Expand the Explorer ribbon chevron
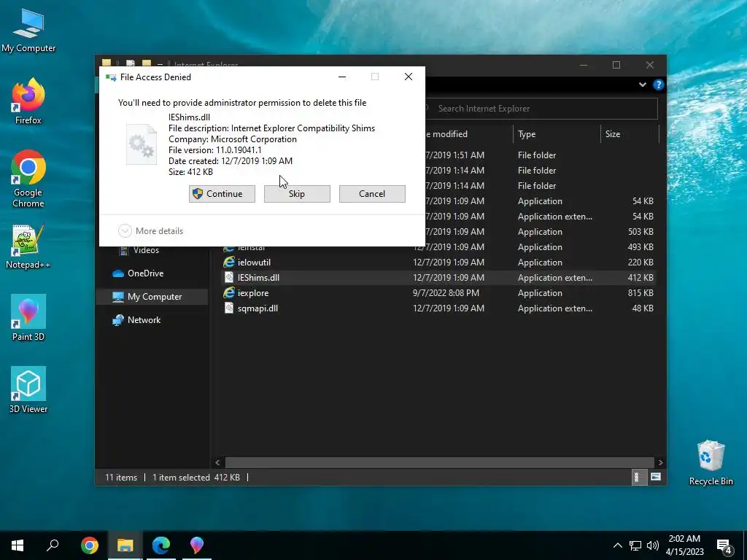Image resolution: width=747 pixels, height=560 pixels. pyautogui.click(x=642, y=85)
